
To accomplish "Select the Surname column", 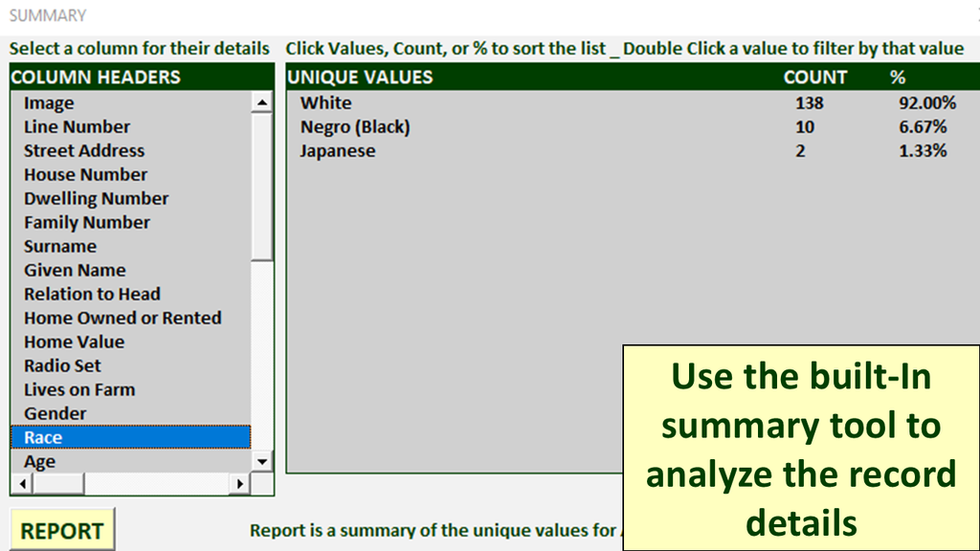I will point(60,247).
